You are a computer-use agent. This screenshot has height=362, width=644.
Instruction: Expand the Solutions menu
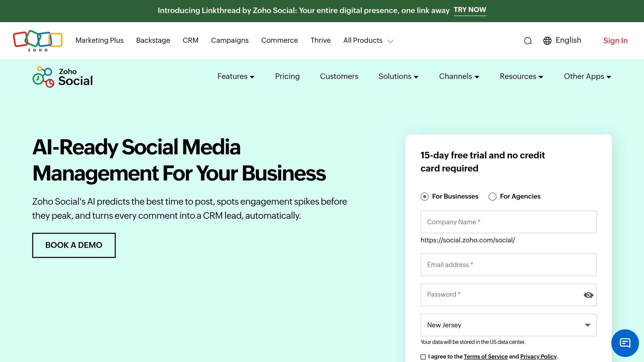click(x=398, y=76)
